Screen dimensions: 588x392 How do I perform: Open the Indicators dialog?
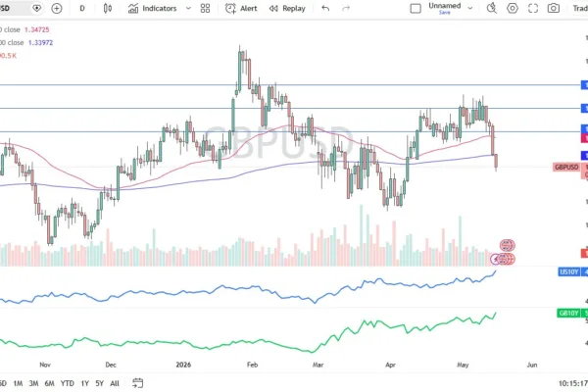[x=152, y=8]
